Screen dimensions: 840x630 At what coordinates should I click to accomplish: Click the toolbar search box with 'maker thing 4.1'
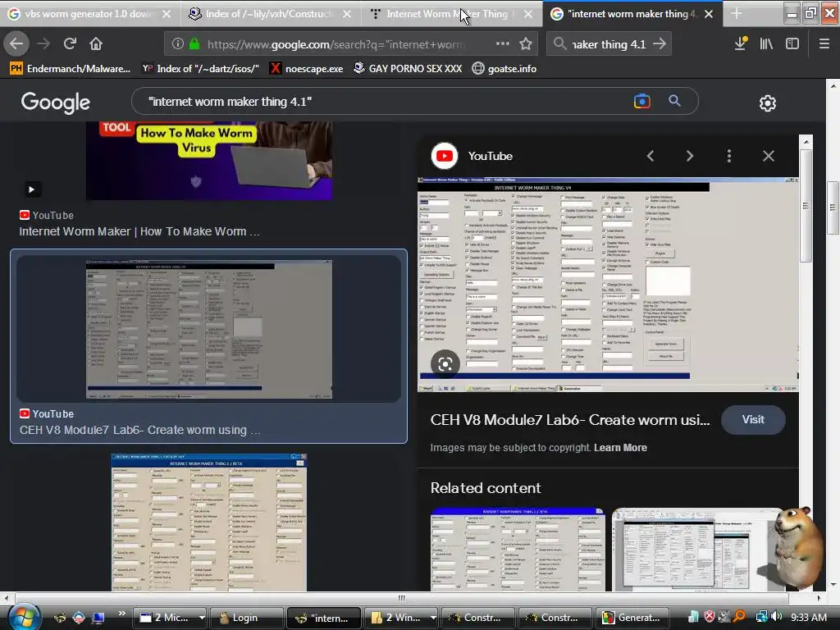tap(609, 44)
